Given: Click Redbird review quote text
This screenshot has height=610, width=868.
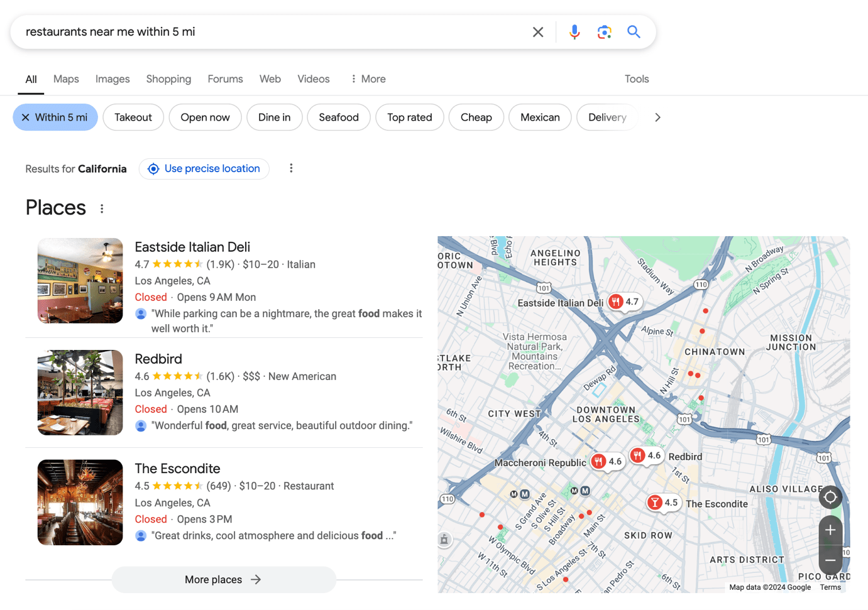Looking at the screenshot, I should [x=282, y=425].
